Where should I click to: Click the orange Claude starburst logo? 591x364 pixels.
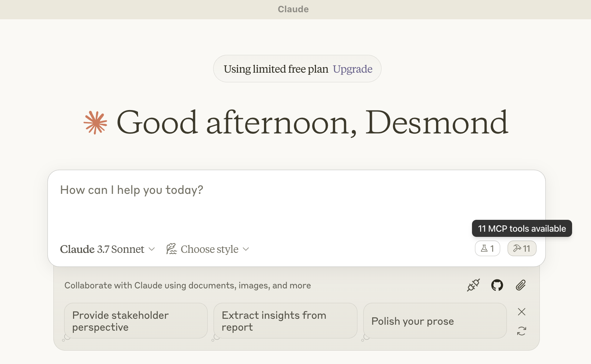point(95,122)
